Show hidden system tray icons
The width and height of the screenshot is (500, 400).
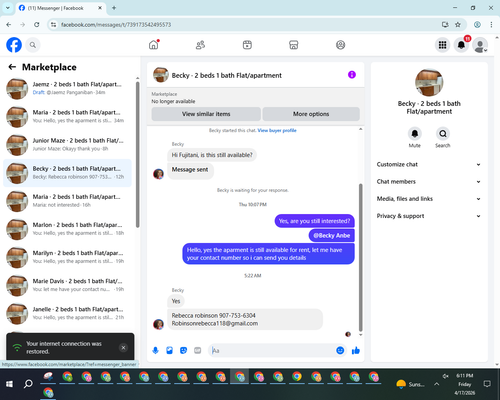click(436, 384)
